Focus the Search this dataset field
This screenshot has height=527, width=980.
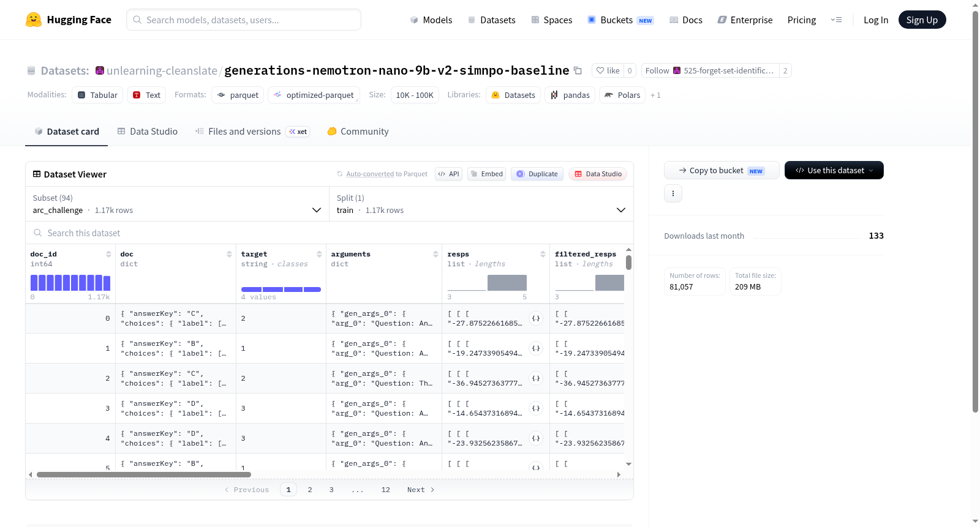click(330, 233)
